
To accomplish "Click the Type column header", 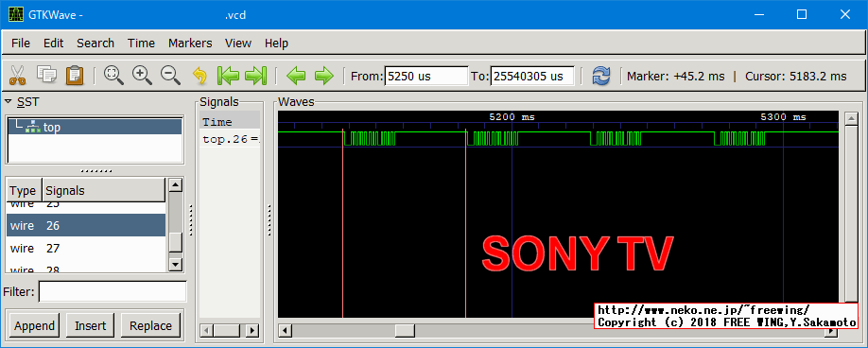I will [24, 191].
